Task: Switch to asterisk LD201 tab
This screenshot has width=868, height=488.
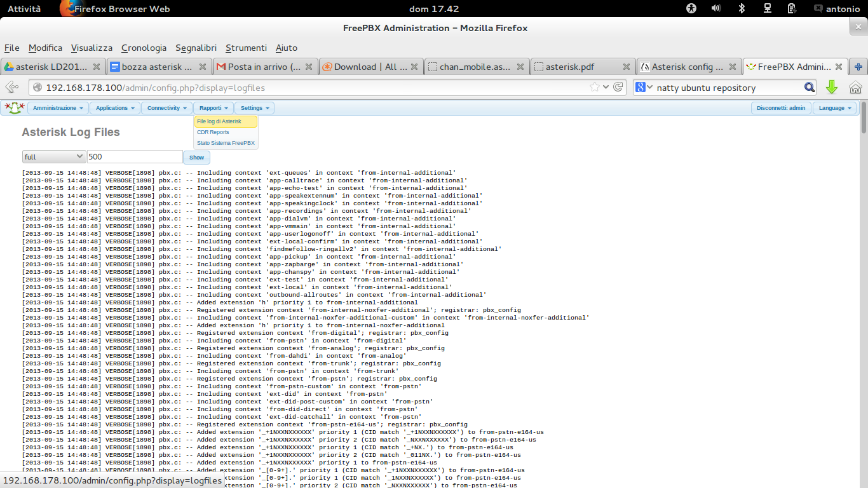Action: (53, 67)
